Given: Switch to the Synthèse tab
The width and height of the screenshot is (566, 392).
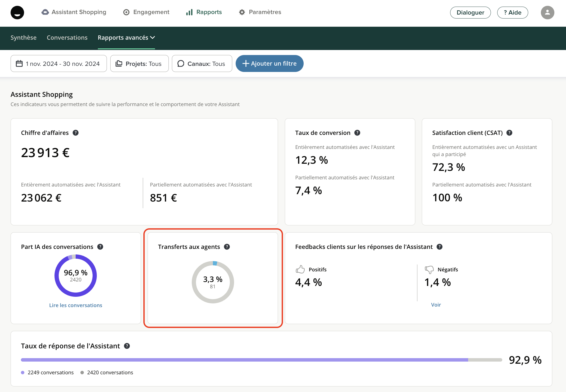Looking at the screenshot, I should point(24,38).
